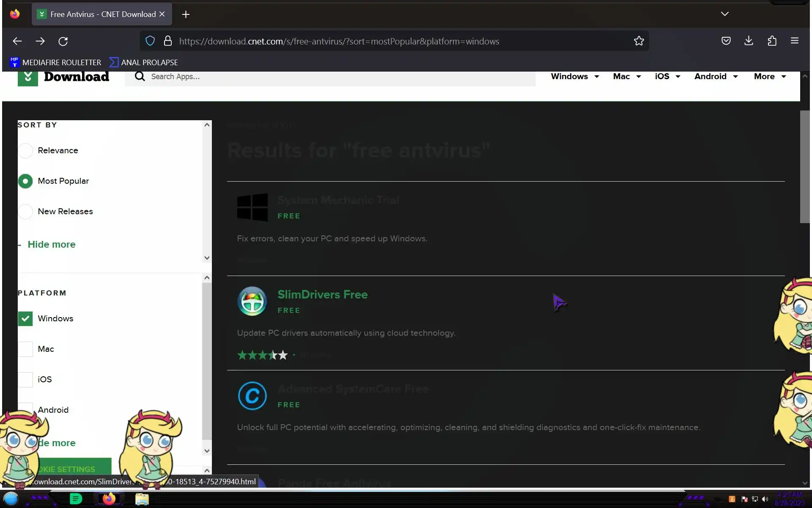Open the file manager taskbar icon

pyautogui.click(x=142, y=499)
